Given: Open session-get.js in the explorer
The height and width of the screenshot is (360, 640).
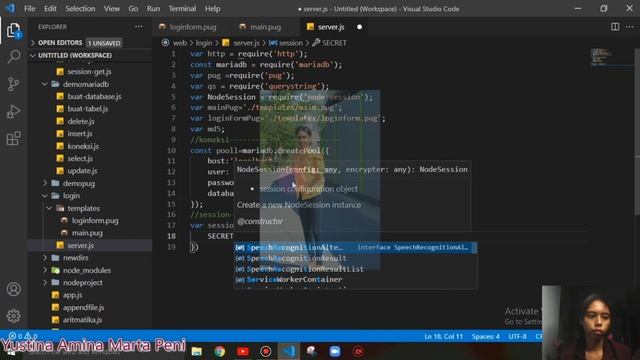Looking at the screenshot, I should (x=89, y=72).
